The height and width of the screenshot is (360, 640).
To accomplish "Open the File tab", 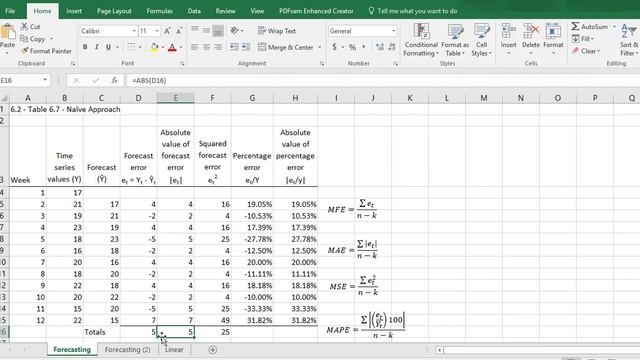I will coord(10,11).
